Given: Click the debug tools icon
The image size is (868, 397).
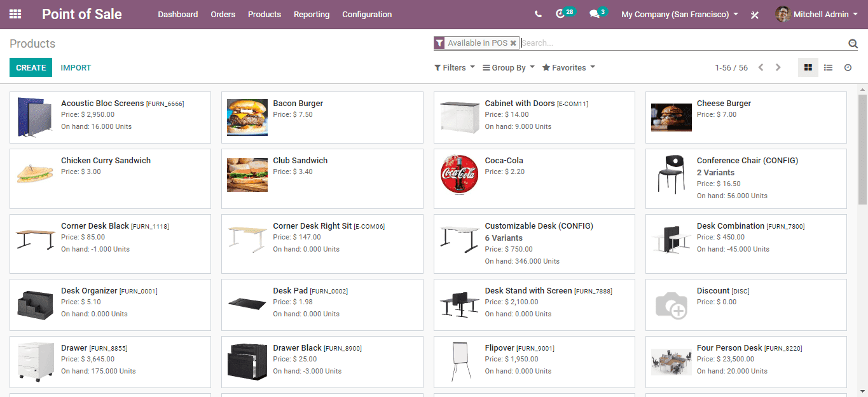Looking at the screenshot, I should click(755, 15).
